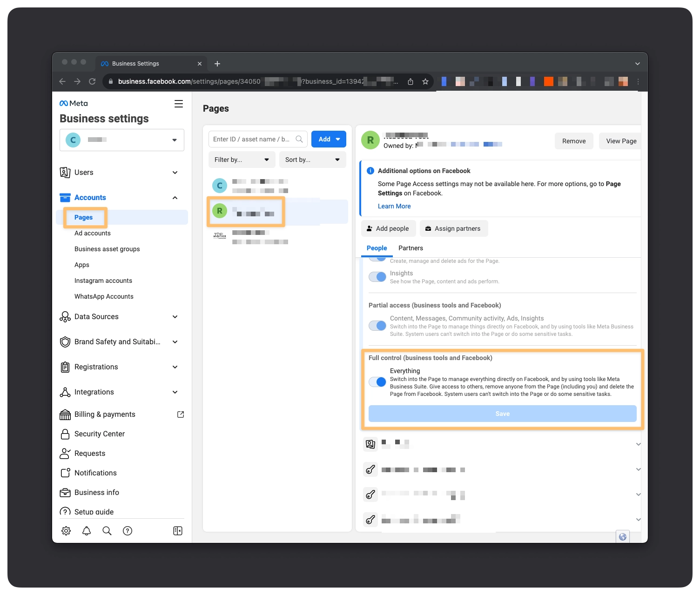
Task: Click the Add people button
Action: [x=388, y=228]
